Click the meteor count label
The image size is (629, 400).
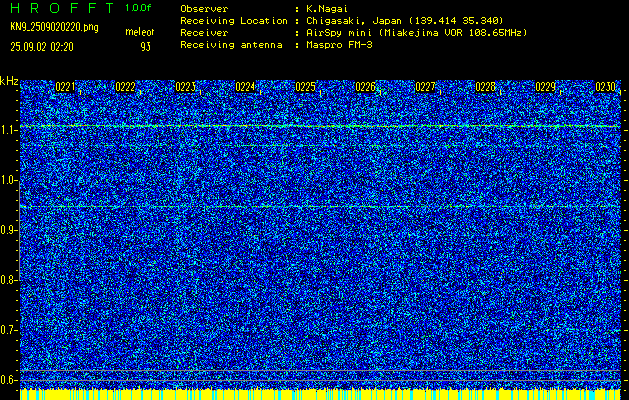(140, 32)
